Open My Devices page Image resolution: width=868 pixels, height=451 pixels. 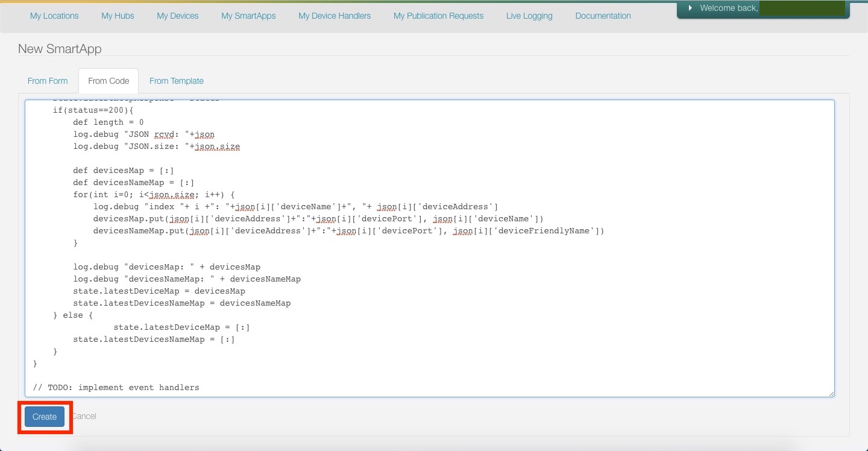[x=178, y=16]
